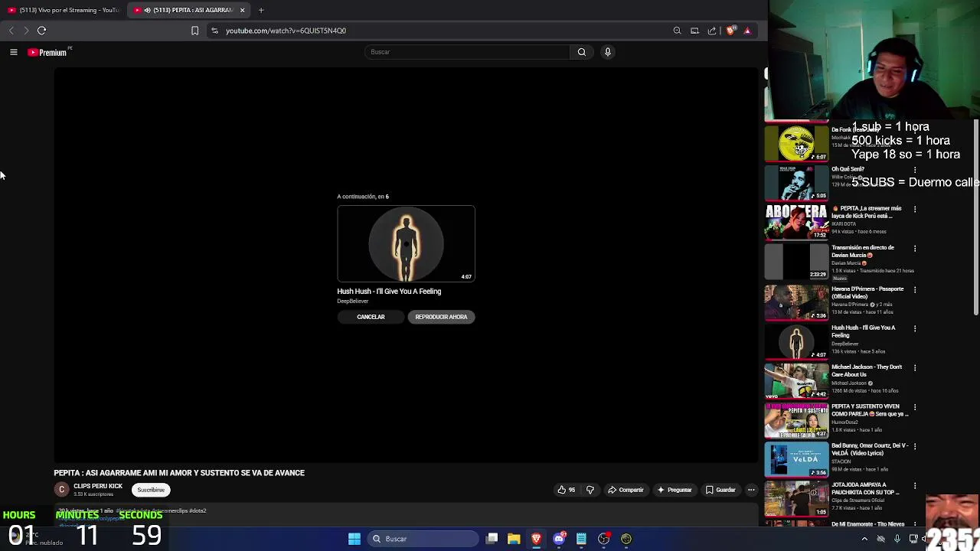Dislike the video with thumbs down
The height and width of the screenshot is (551, 980).
(x=590, y=490)
